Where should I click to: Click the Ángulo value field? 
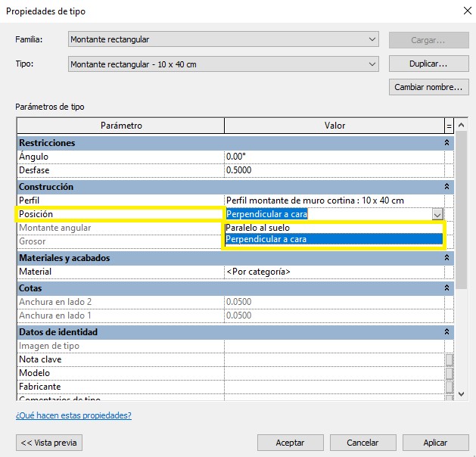[x=333, y=157]
